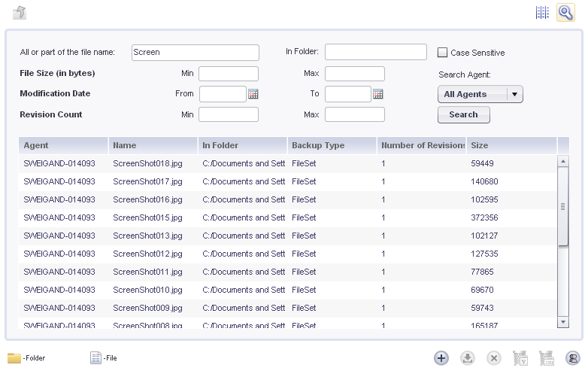
Task: Enable the Case Sensitive checkbox
Action: (x=442, y=53)
